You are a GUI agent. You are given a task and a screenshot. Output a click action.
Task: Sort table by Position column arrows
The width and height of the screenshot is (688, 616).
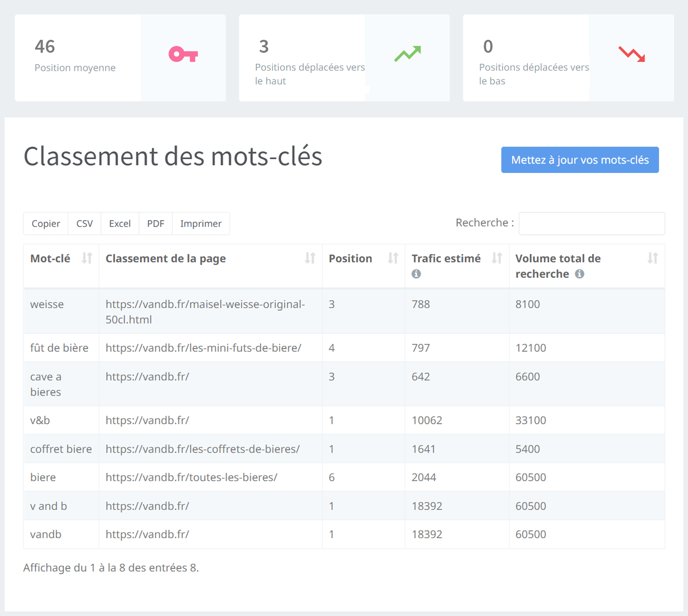tap(393, 258)
